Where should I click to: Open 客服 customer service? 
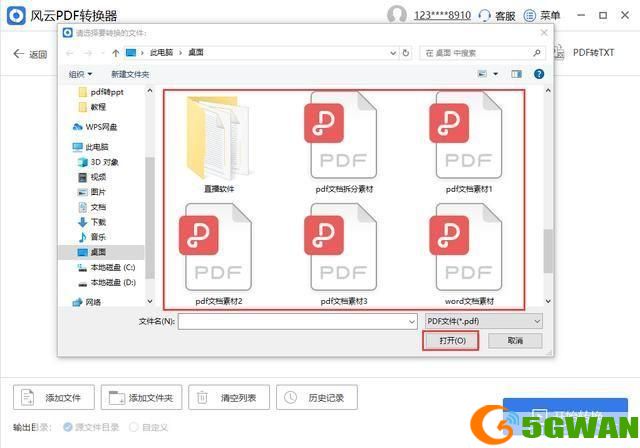(x=497, y=16)
